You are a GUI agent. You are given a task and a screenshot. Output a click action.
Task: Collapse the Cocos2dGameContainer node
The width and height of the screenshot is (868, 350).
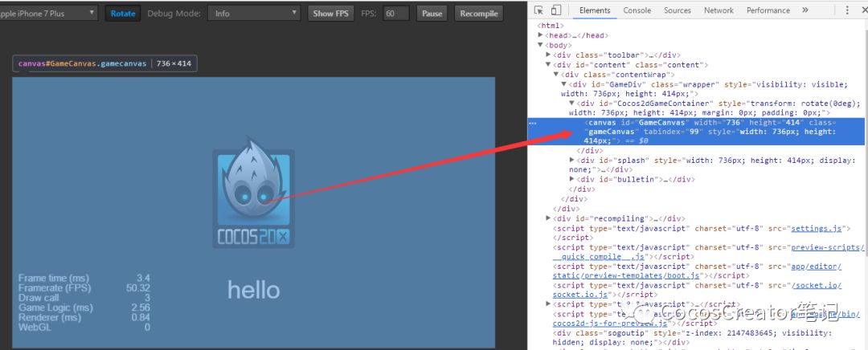(572, 103)
